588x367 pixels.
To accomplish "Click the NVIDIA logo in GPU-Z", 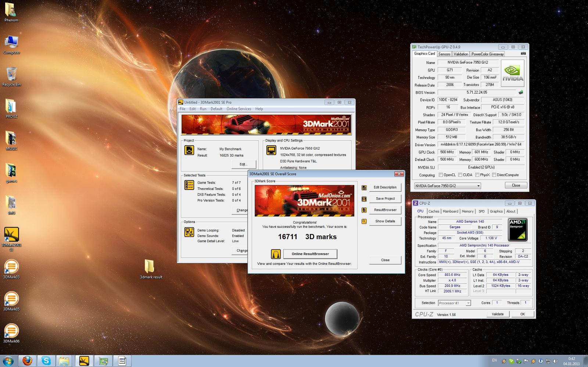I will pos(513,73).
